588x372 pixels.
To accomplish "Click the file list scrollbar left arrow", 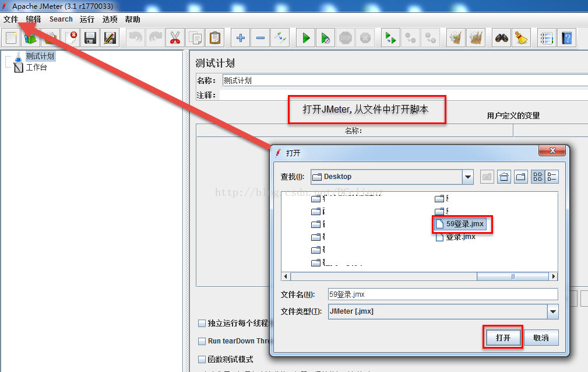I will point(286,276).
